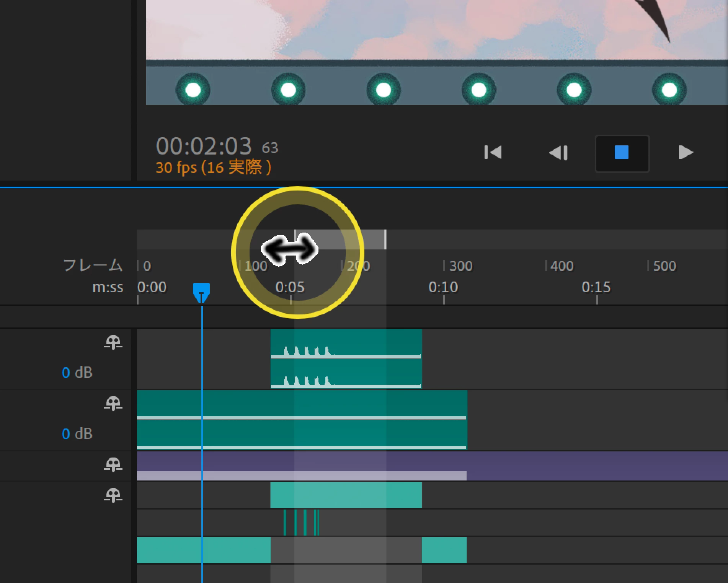
Task: Select the light teal take bar
Action: tap(346, 495)
